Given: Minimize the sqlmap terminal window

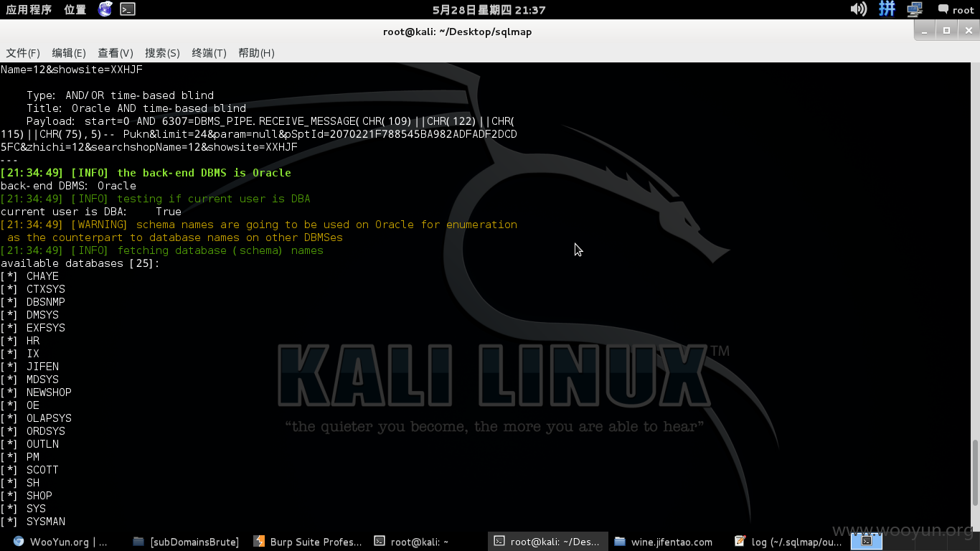Looking at the screenshot, I should point(925,30).
